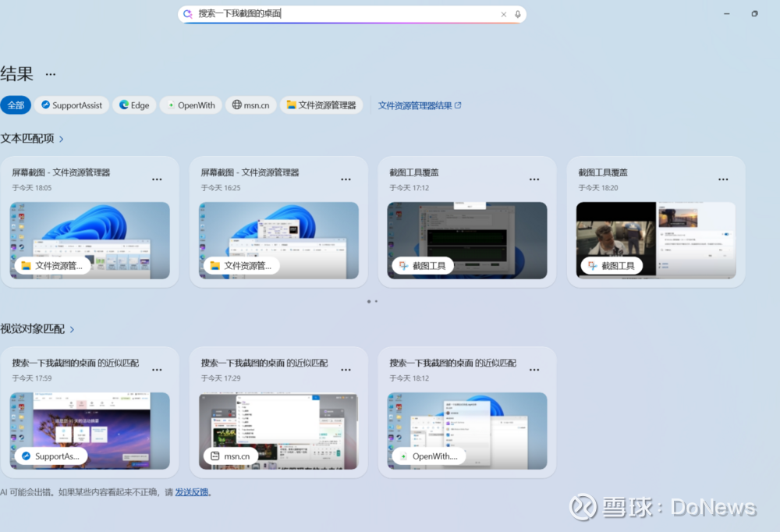Open more options on the 17:29 近似匹配 card
780x532 pixels.
(x=346, y=370)
